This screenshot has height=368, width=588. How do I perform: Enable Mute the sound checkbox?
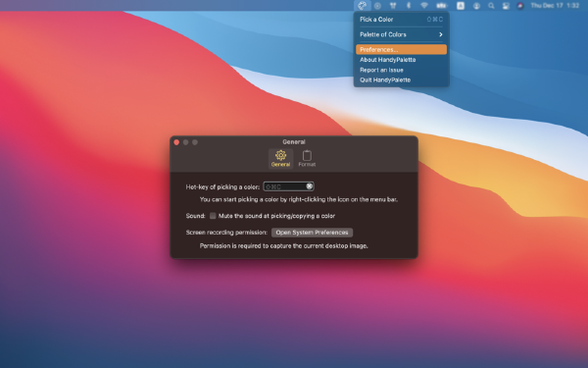213,216
